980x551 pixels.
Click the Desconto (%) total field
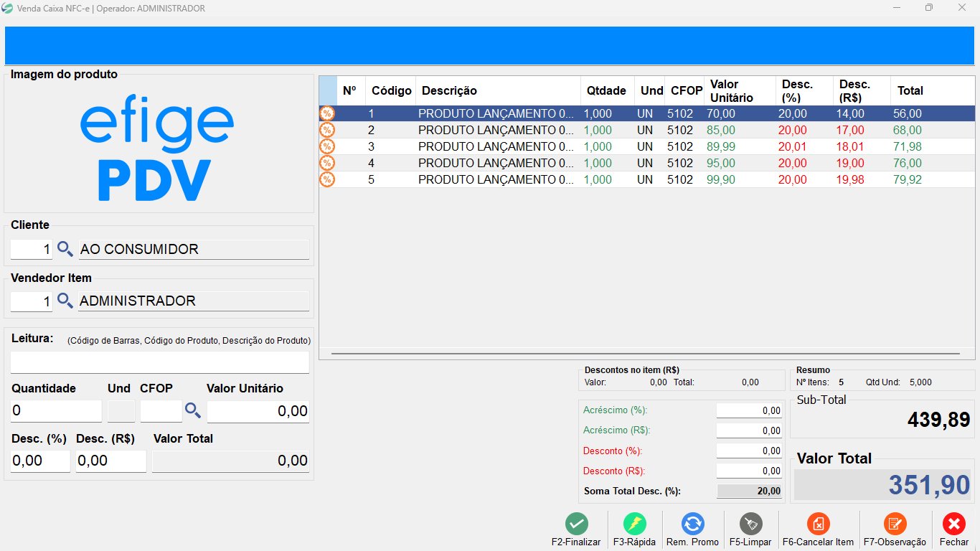pyautogui.click(x=749, y=451)
